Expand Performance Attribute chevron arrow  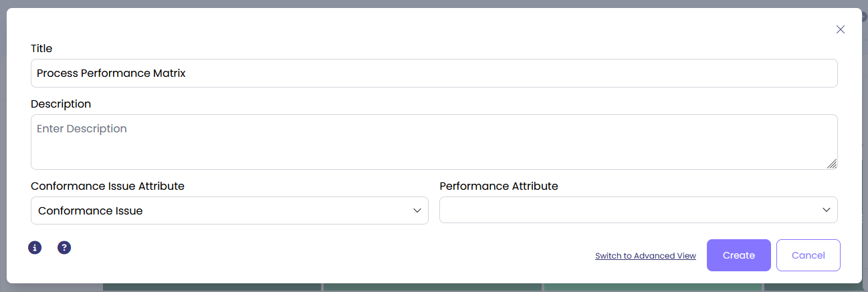point(827,210)
